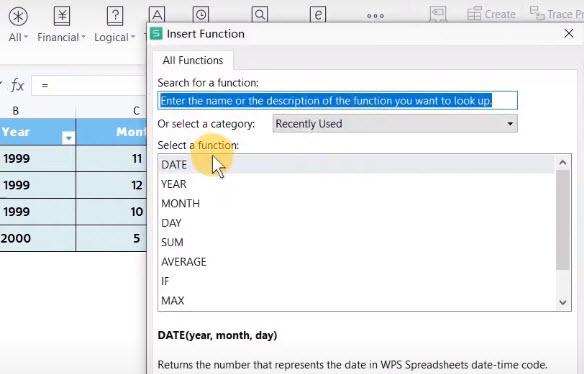Click the fx insert function icon
The height and width of the screenshot is (374, 584).
[x=18, y=85]
